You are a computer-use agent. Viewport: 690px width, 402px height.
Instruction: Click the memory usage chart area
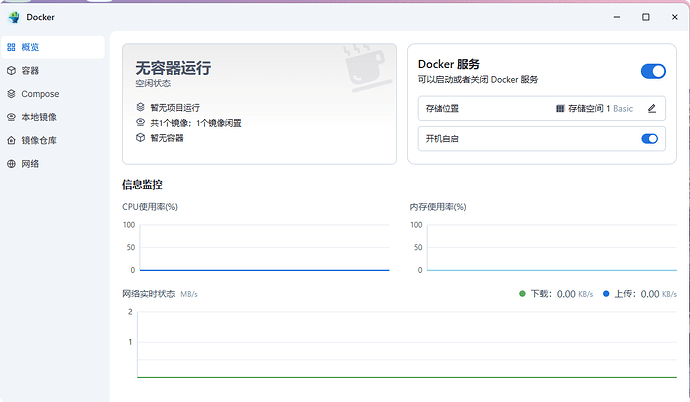(552, 247)
